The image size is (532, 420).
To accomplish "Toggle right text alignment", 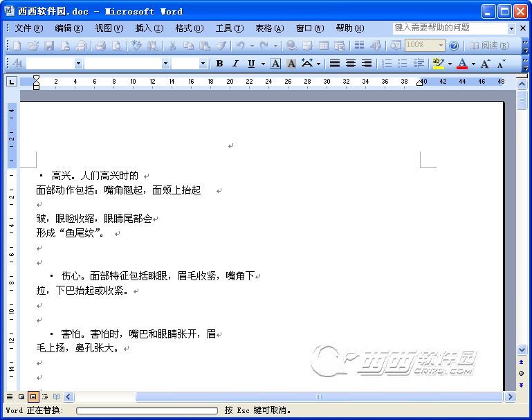I will 367,63.
